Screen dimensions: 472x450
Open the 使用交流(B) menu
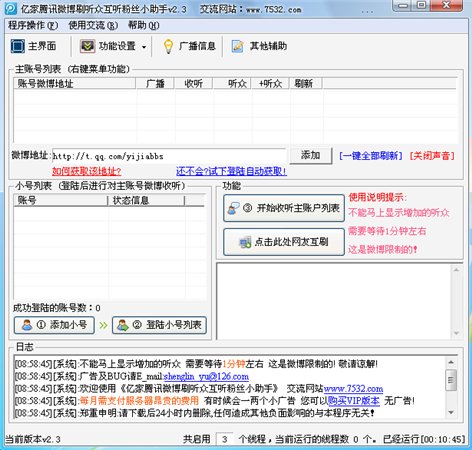pos(93,25)
